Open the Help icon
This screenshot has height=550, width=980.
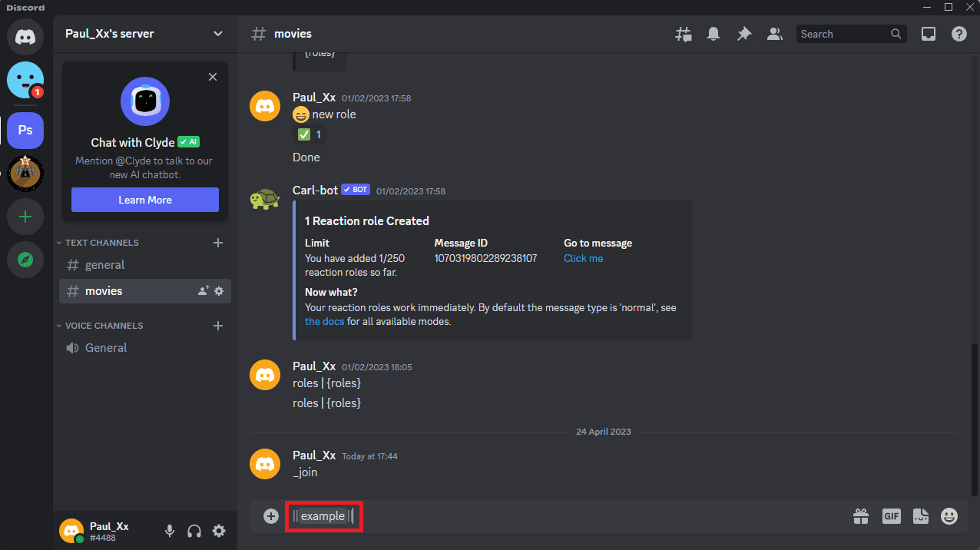(x=958, y=34)
